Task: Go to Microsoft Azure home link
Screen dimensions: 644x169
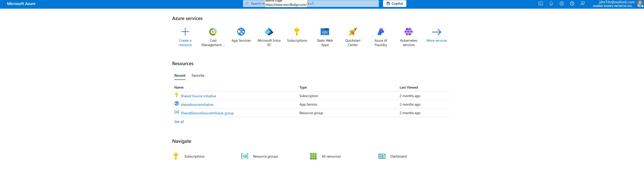Action: (x=21, y=4)
